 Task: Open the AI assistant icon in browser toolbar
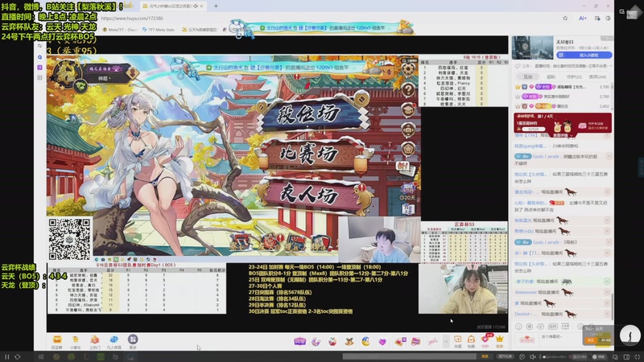click(582, 18)
